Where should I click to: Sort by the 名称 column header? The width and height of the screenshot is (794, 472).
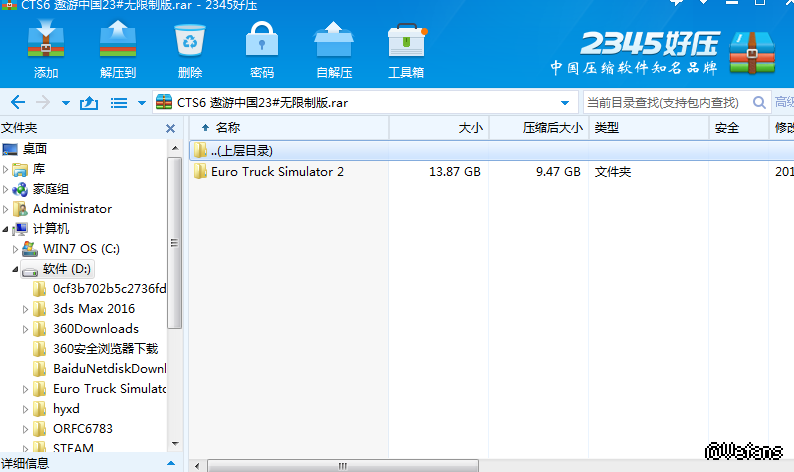pyautogui.click(x=289, y=128)
